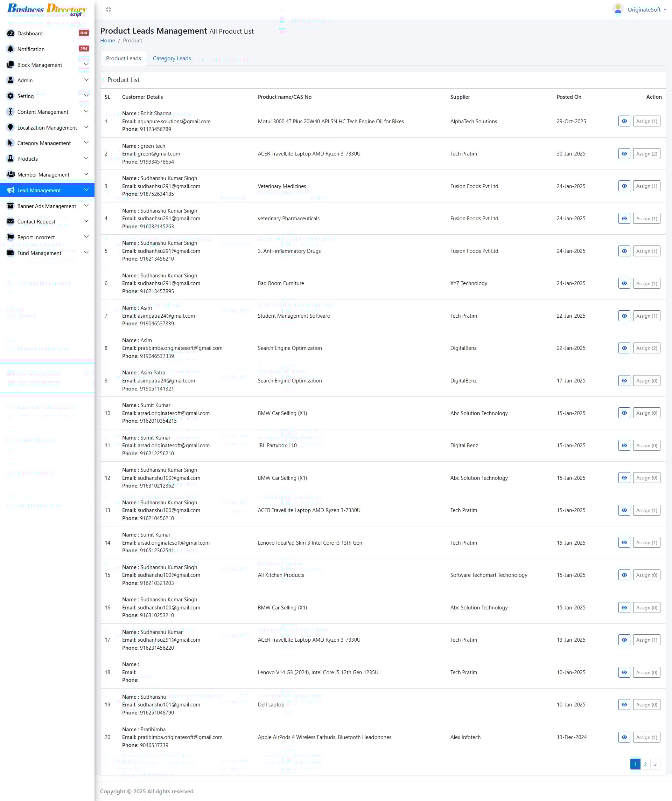Click eye icon for Bad Room Furniture lead

[624, 283]
